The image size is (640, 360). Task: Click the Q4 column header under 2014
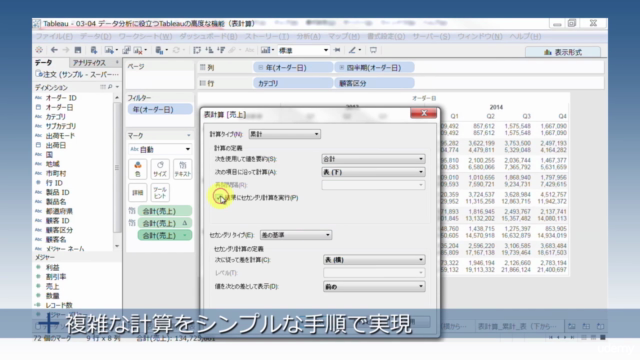click(x=562, y=116)
